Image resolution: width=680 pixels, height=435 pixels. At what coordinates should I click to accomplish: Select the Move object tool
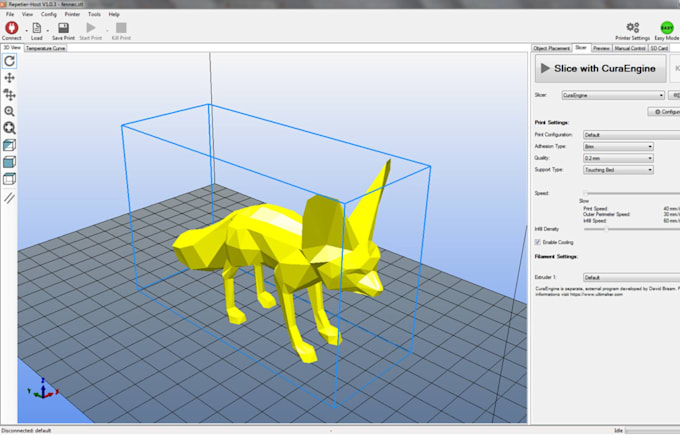9,95
